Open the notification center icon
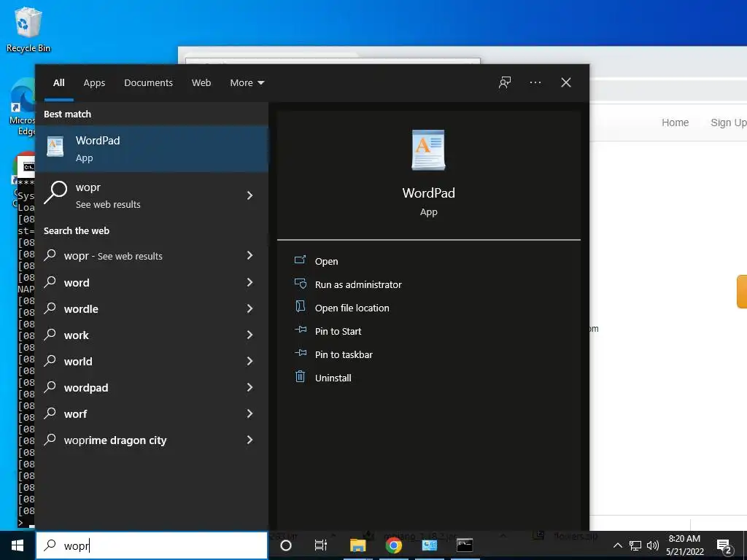The image size is (747, 560). point(724,545)
